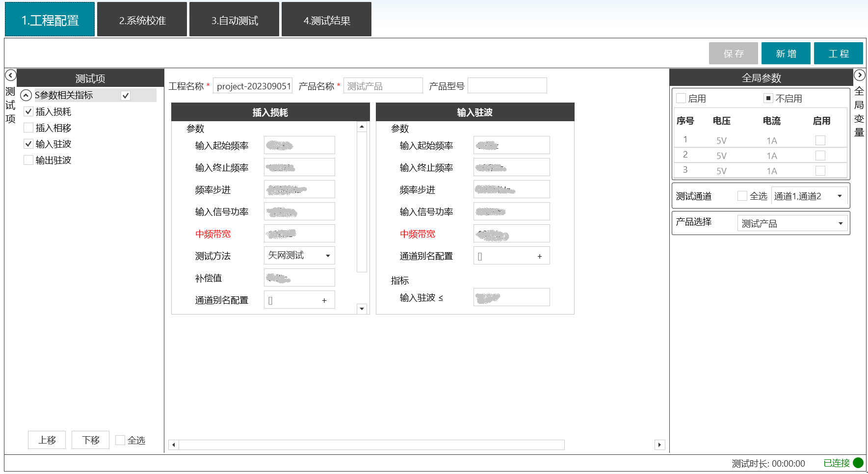Click the 输入驻波 panel header
The width and height of the screenshot is (868, 474).
474,112
